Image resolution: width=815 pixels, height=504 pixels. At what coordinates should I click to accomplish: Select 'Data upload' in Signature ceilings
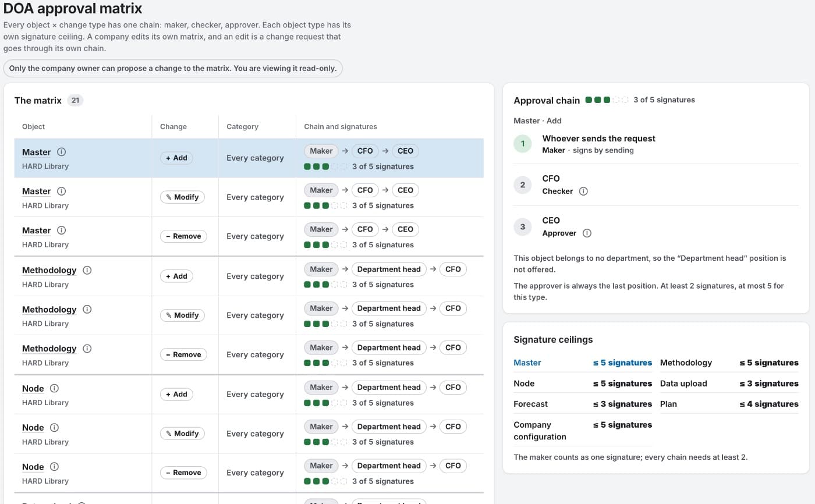[x=683, y=384]
